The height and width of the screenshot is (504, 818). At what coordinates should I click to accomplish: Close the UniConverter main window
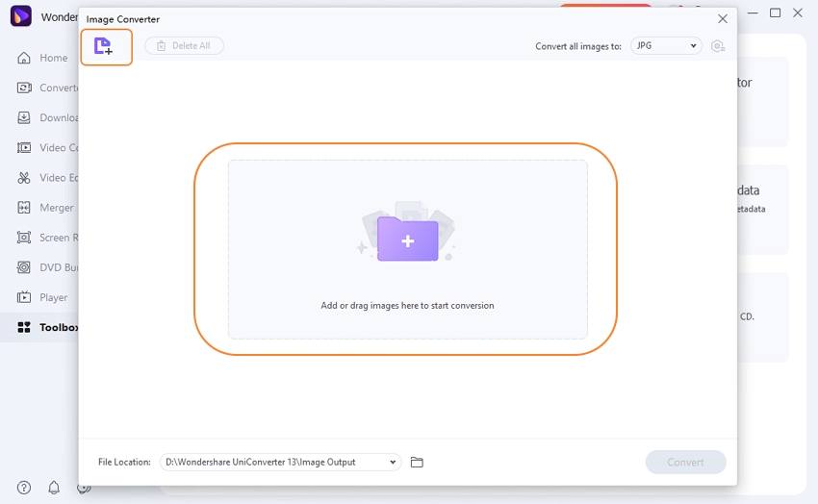pyautogui.click(x=798, y=13)
